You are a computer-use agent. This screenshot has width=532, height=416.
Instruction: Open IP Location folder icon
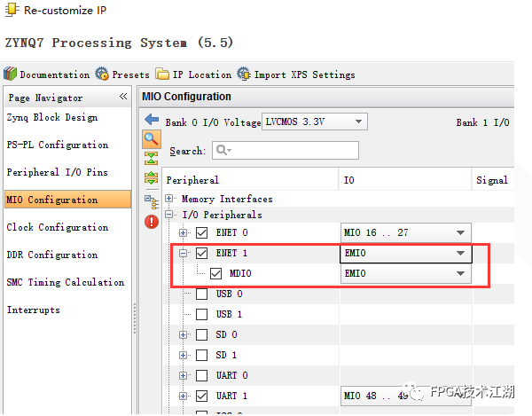(162, 74)
